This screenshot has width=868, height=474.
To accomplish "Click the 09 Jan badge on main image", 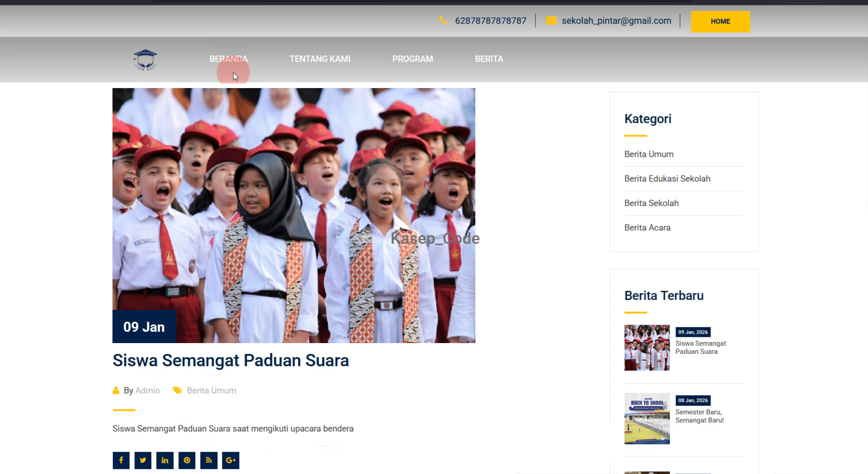I will (x=144, y=326).
